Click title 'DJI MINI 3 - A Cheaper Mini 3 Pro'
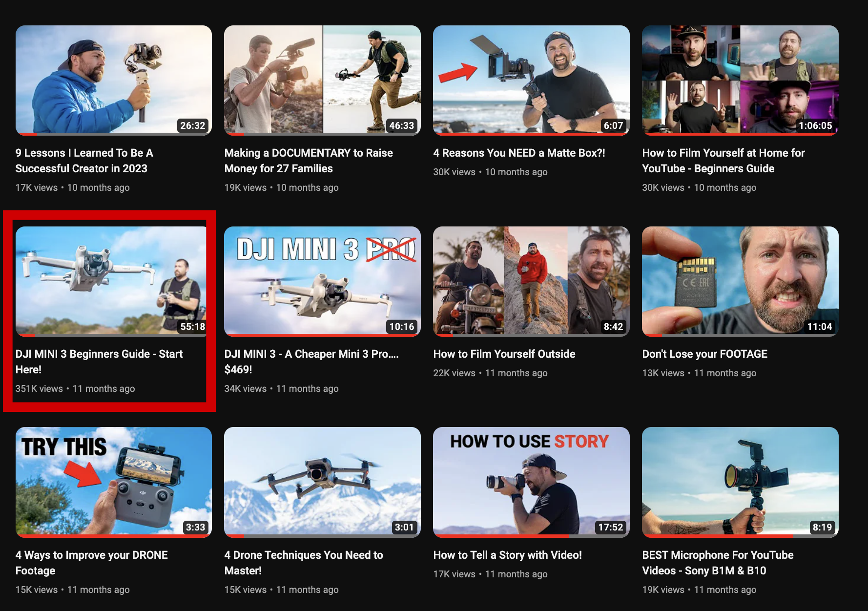Viewport: 868px width, 611px height. [x=311, y=362]
